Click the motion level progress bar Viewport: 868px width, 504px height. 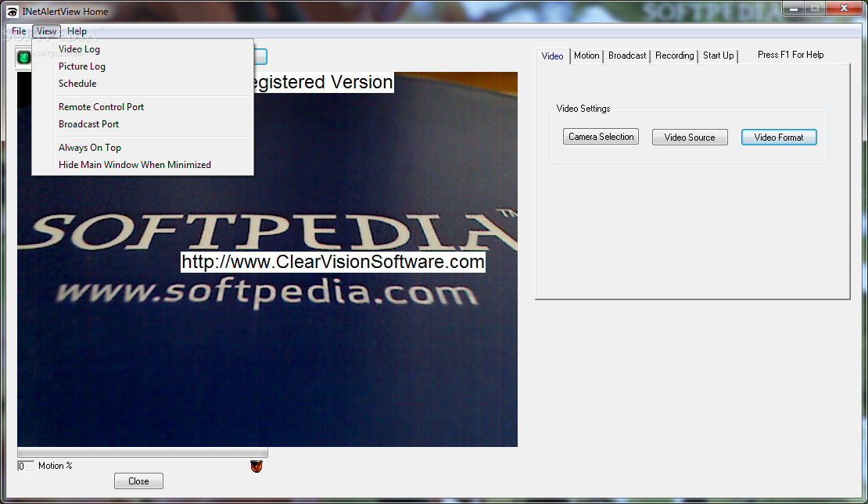pos(143,452)
